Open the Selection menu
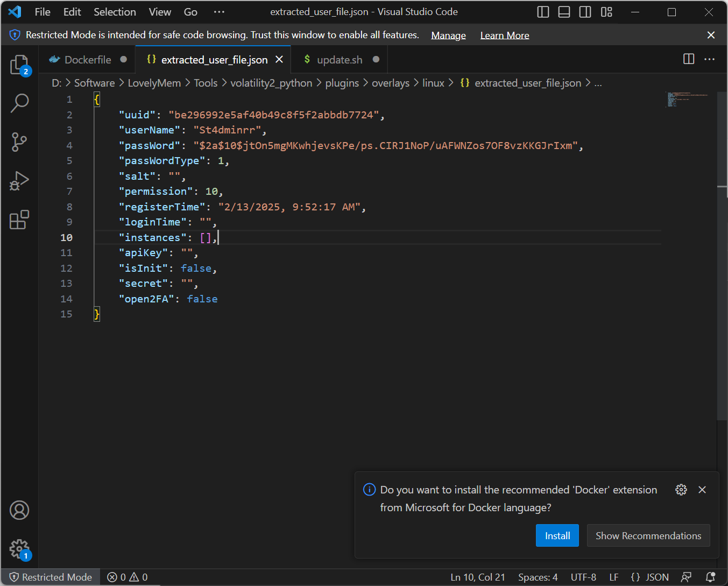The image size is (728, 586). (115, 12)
